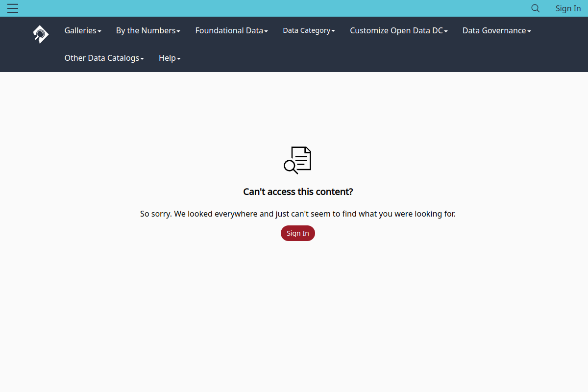
Task: Click the "So sorry. We looked everywhere" message
Action: tap(298, 214)
